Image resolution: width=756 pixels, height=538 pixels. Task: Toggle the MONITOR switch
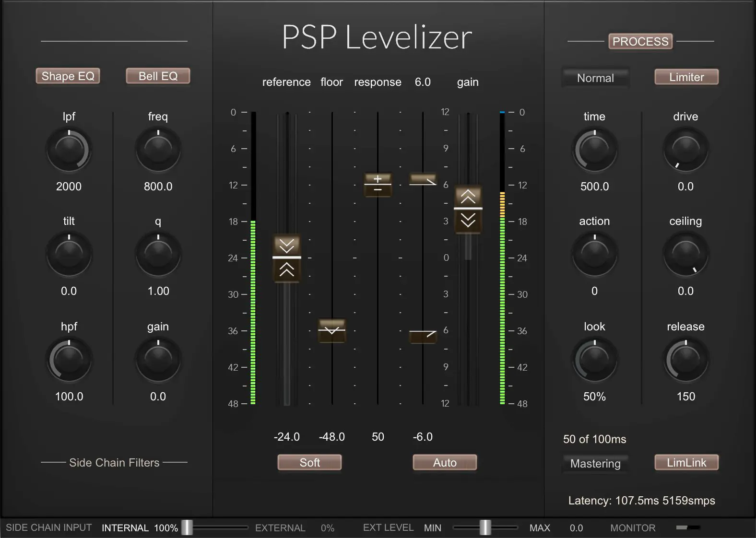[x=688, y=527]
